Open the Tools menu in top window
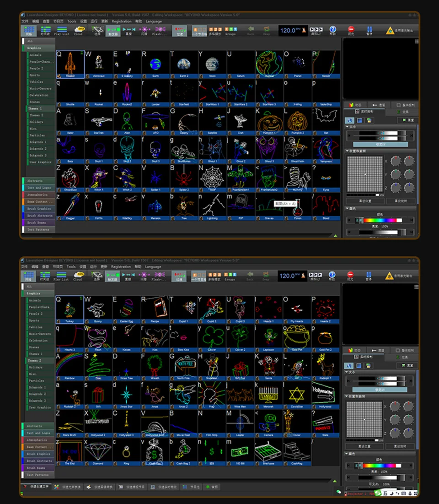Image resolution: width=439 pixels, height=504 pixels. [72, 21]
